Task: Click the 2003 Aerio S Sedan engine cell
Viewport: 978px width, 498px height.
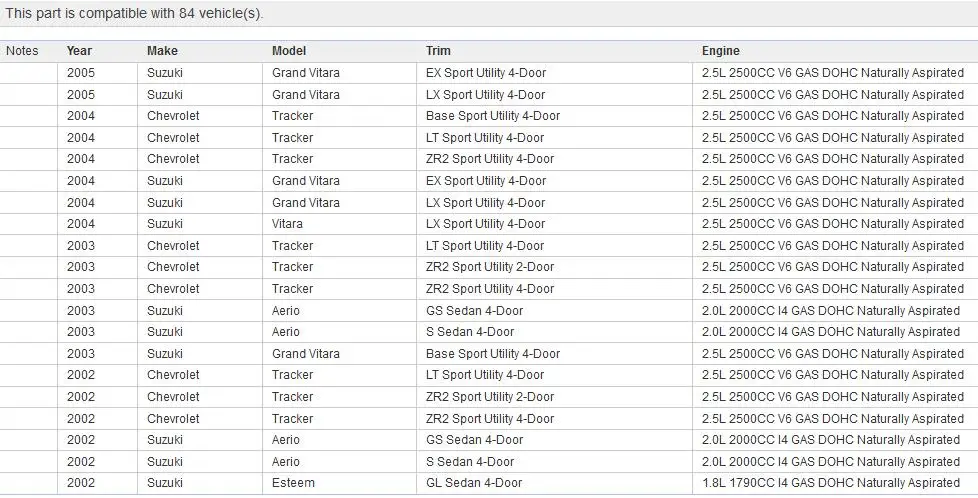Action: coord(835,332)
